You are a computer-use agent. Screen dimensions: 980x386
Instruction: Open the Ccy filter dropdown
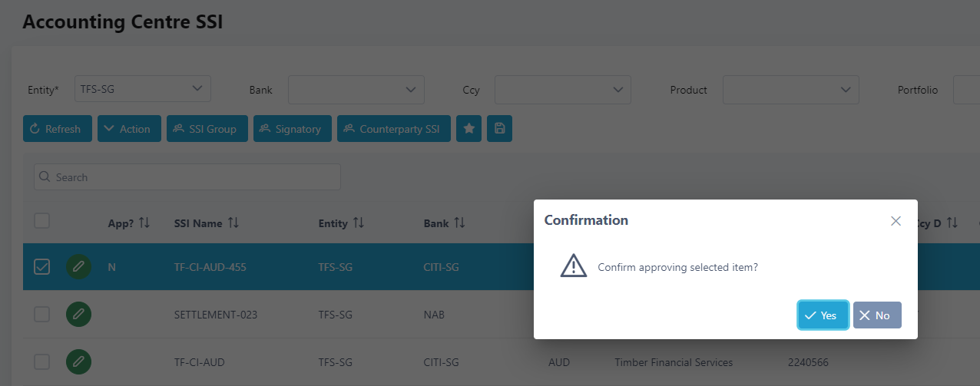(x=562, y=90)
